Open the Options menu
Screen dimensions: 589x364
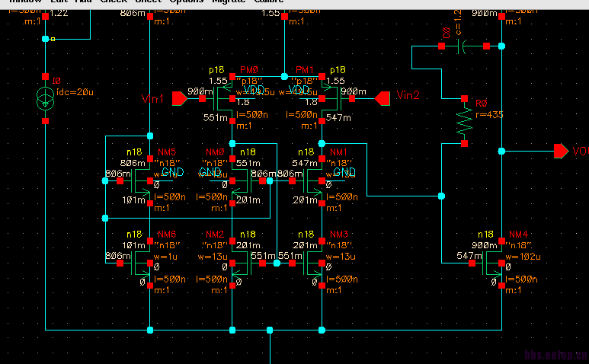187,2
